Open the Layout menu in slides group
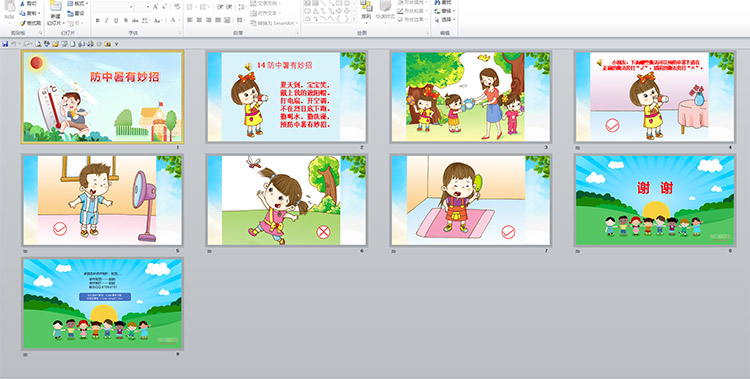Image resolution: width=750 pixels, height=379 pixels. tap(77, 3)
